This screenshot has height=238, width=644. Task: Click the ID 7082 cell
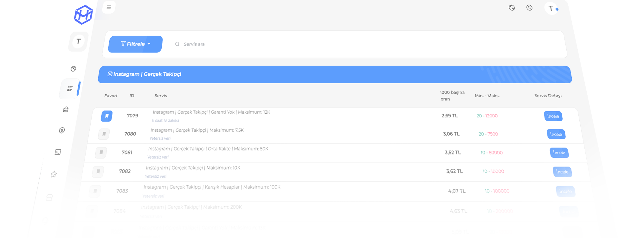[125, 171]
